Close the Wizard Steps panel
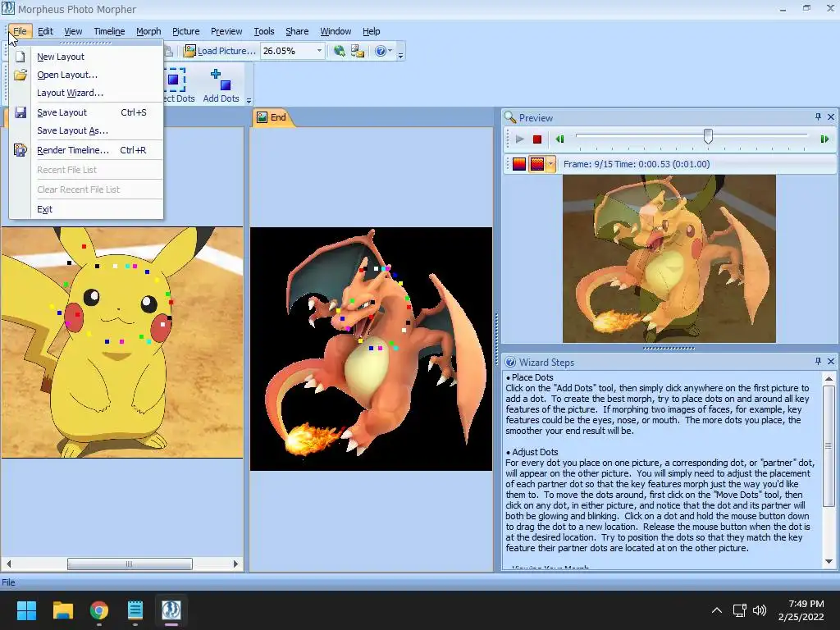 pyautogui.click(x=831, y=362)
